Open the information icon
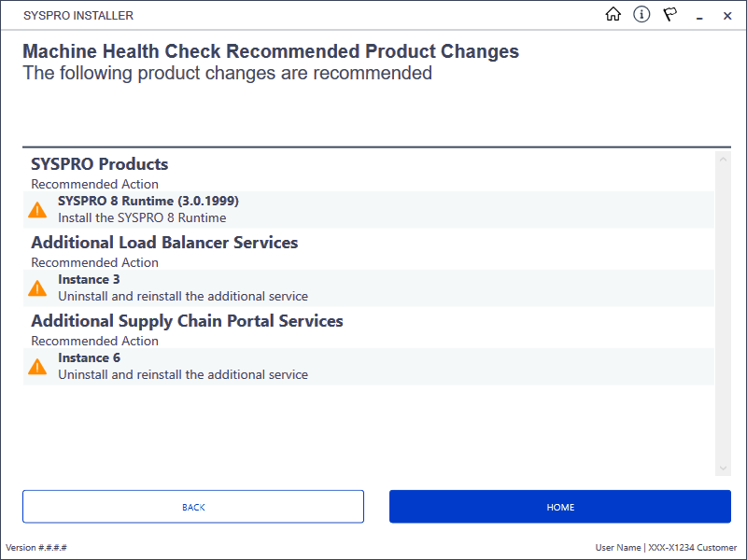Screen dimensions: 747x560 (x=641, y=14)
